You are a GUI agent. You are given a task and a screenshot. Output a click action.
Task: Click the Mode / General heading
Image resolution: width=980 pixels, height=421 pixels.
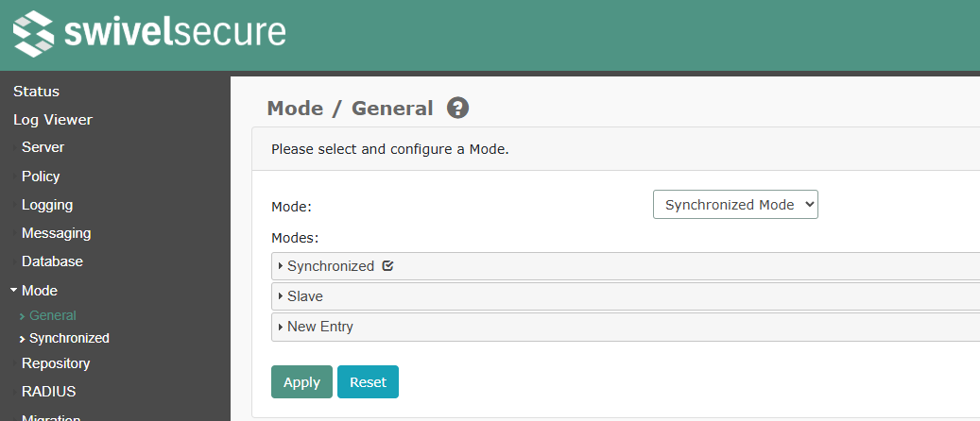(x=350, y=109)
